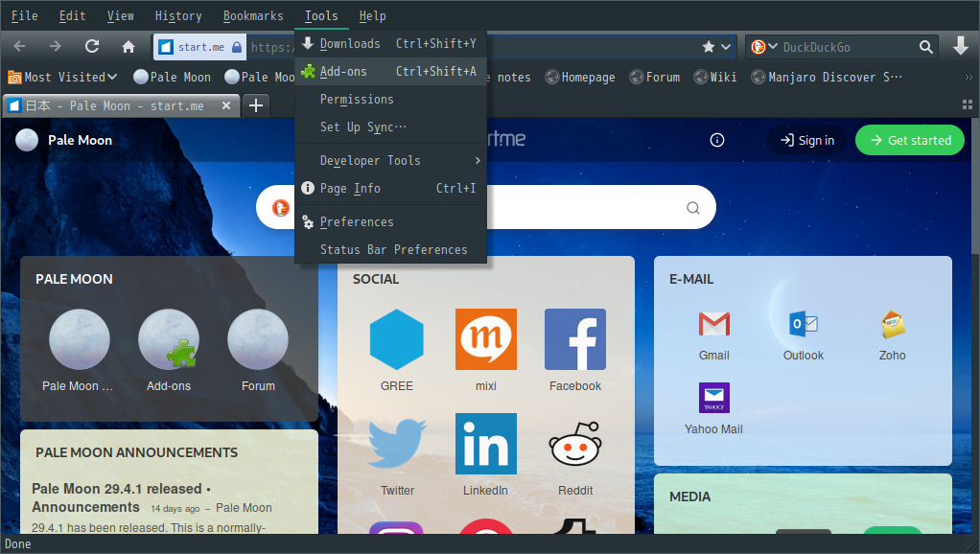Click the Sign in button
Viewport: 980px width, 554px height.
pos(806,140)
